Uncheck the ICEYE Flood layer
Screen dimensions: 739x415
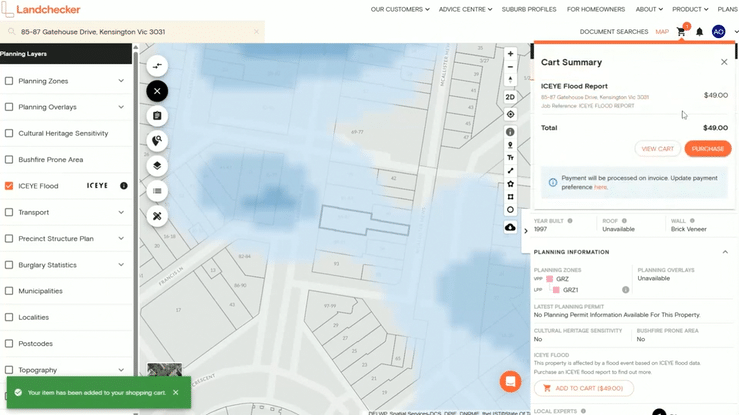pyautogui.click(x=9, y=186)
